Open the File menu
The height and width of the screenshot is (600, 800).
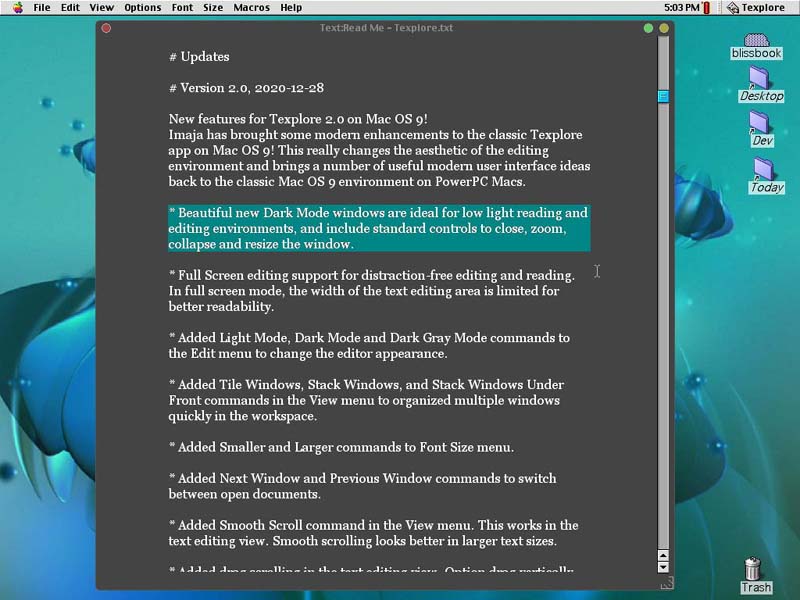[42, 8]
